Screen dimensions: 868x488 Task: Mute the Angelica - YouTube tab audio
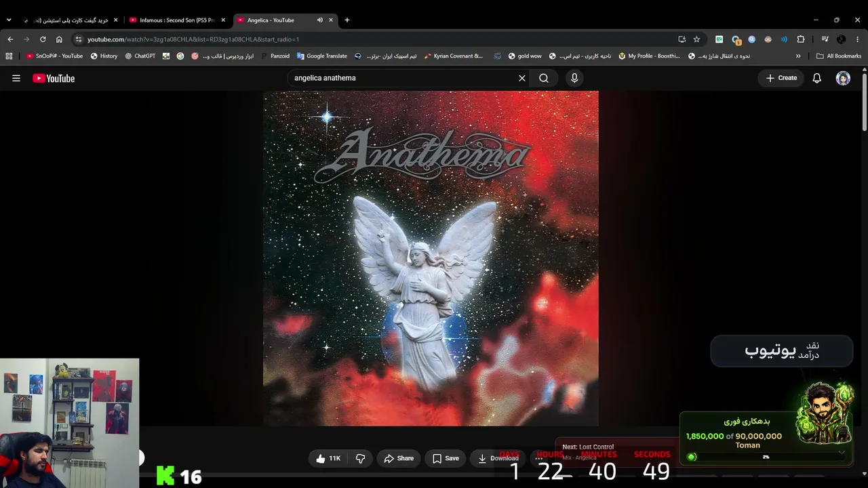pyautogui.click(x=319, y=20)
